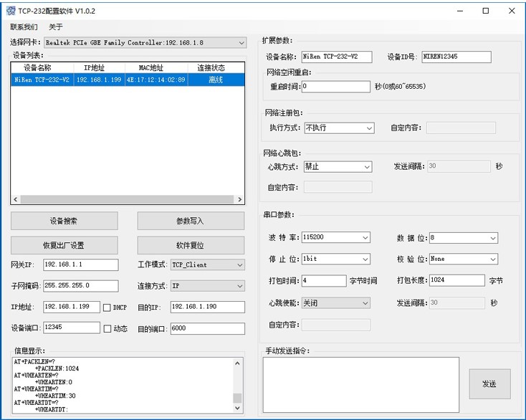Focus the 设备ID号 input field
This screenshot has height=420, width=526.
tap(456, 57)
